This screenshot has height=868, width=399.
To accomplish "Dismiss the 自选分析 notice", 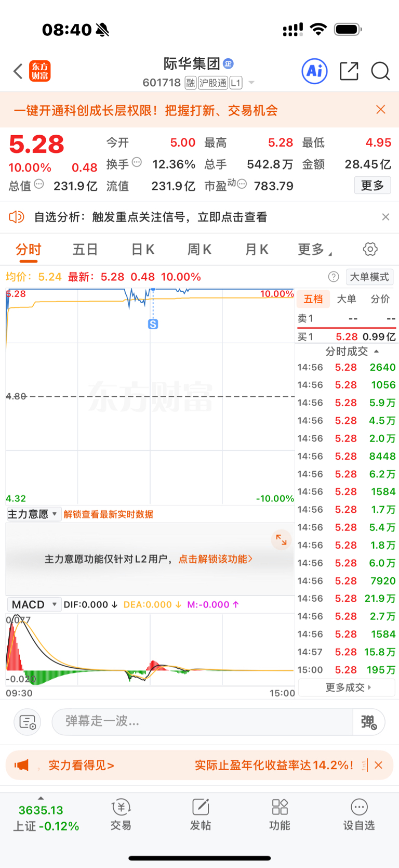I will click(x=385, y=217).
